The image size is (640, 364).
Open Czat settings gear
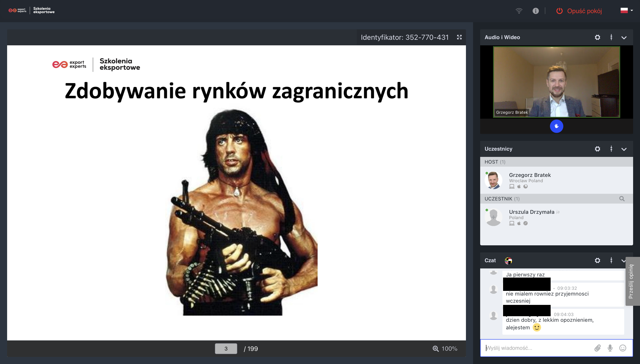click(597, 260)
